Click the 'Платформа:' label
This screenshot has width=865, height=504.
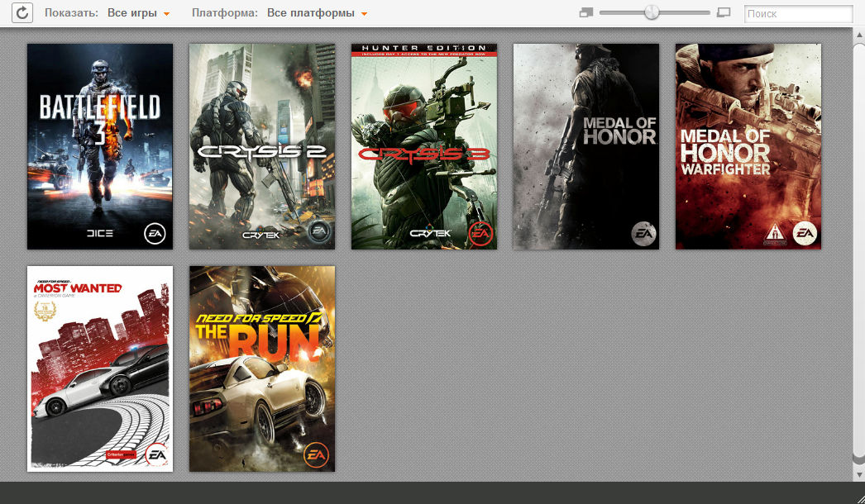tap(225, 12)
